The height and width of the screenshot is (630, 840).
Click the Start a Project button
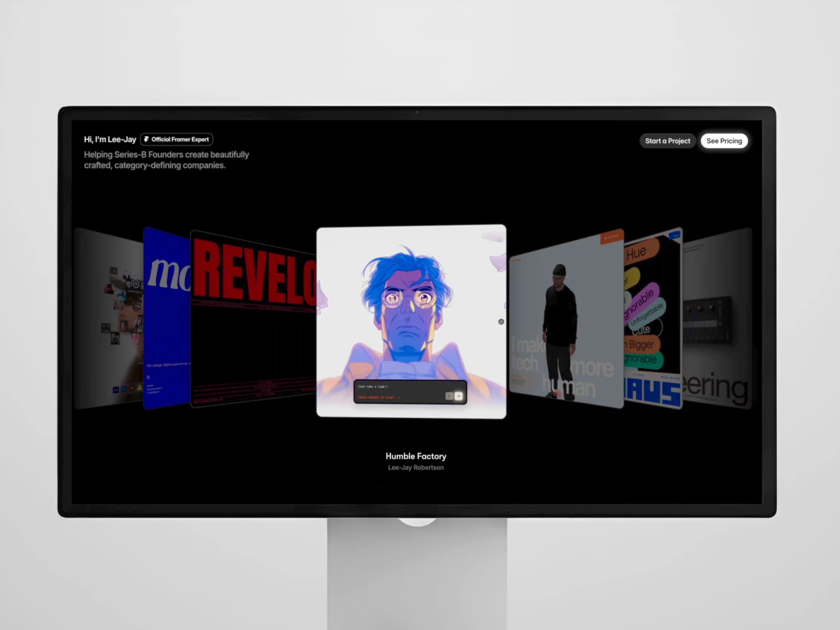click(667, 141)
